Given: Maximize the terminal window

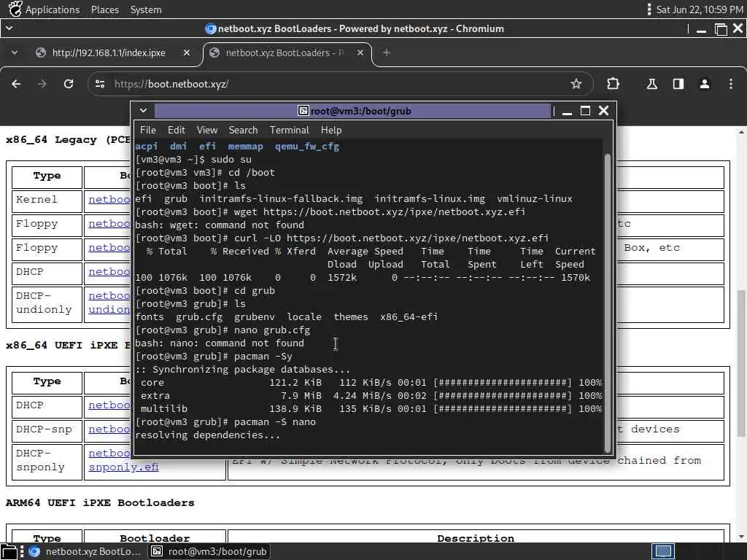Looking at the screenshot, I should point(586,111).
